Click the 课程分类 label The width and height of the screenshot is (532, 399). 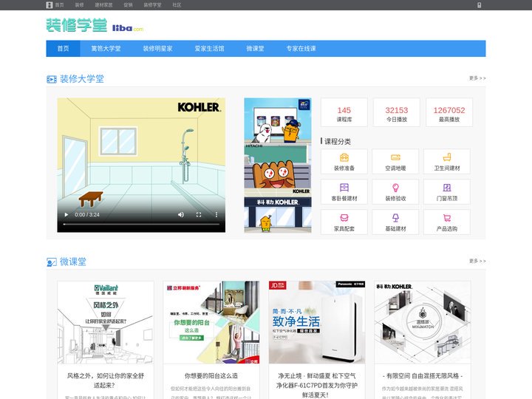(337, 141)
